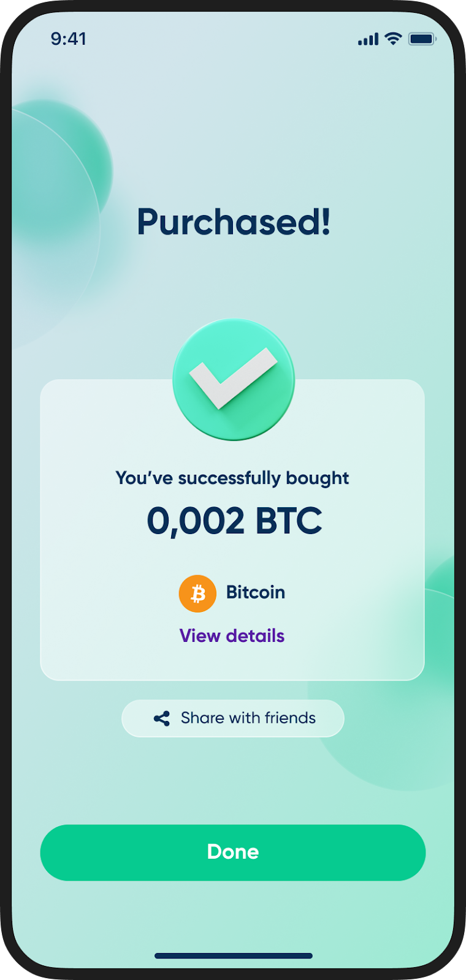Image resolution: width=466 pixels, height=980 pixels.
Task: Click the orange Bitcoin logo icon
Action: (x=197, y=594)
